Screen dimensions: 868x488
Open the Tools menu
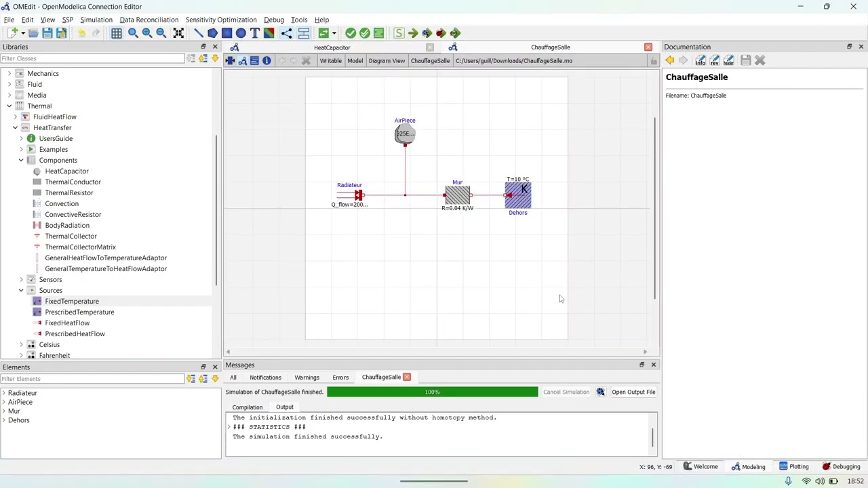tap(299, 20)
